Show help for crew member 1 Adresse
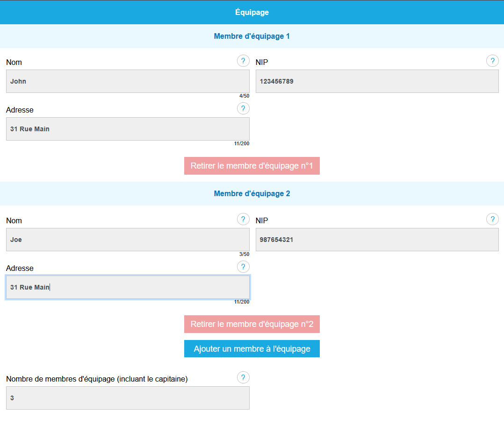This screenshot has width=504, height=425. (x=243, y=109)
